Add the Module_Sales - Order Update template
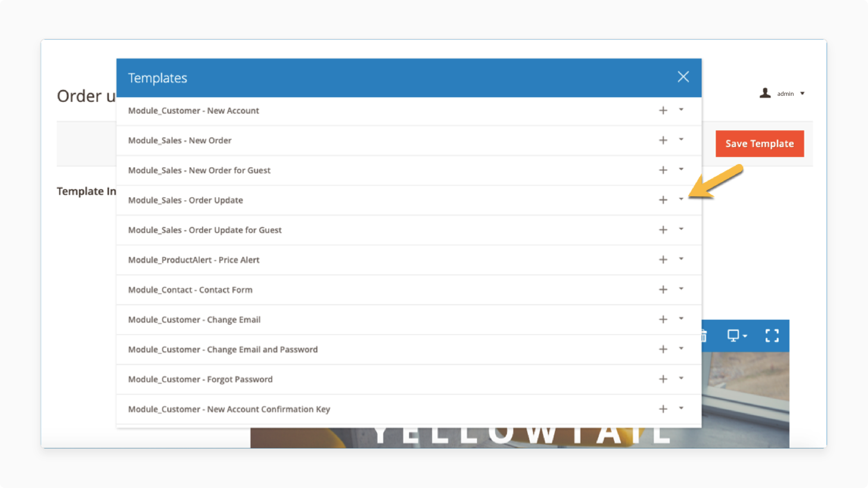Screen dimensions: 868x488 pyautogui.click(x=663, y=200)
